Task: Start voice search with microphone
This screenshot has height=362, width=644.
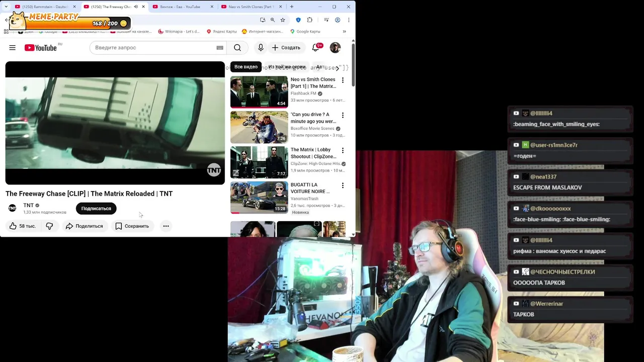Action: point(261,48)
